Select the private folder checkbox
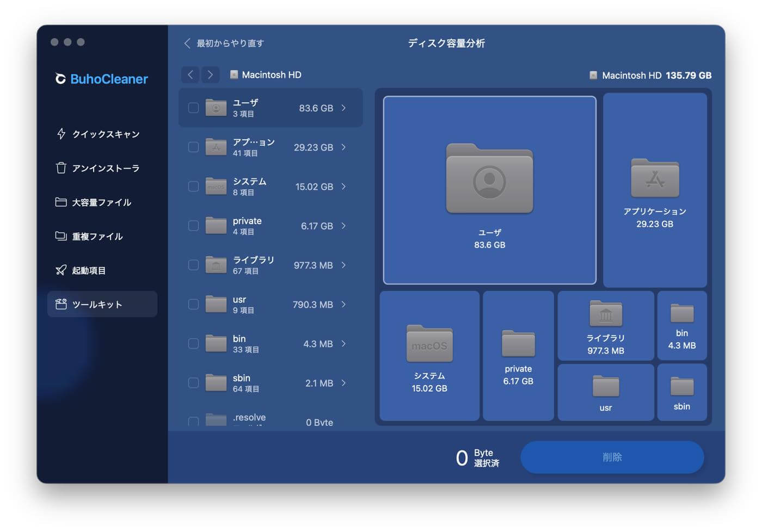This screenshot has height=532, width=762. click(193, 225)
